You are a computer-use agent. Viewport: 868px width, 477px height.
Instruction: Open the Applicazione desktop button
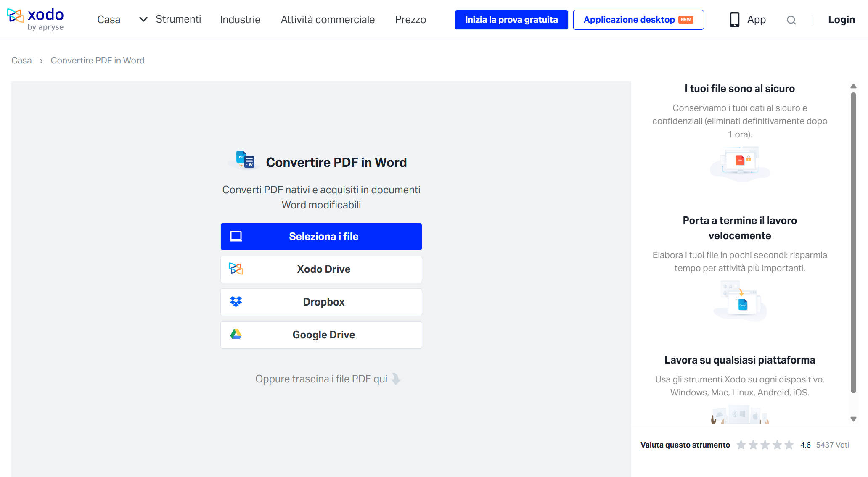tap(638, 20)
